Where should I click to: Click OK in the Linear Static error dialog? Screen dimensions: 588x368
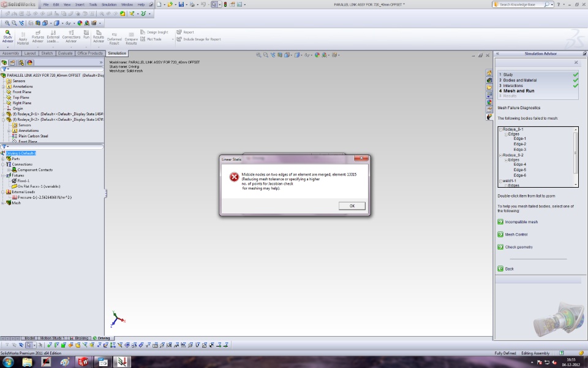[x=352, y=206]
